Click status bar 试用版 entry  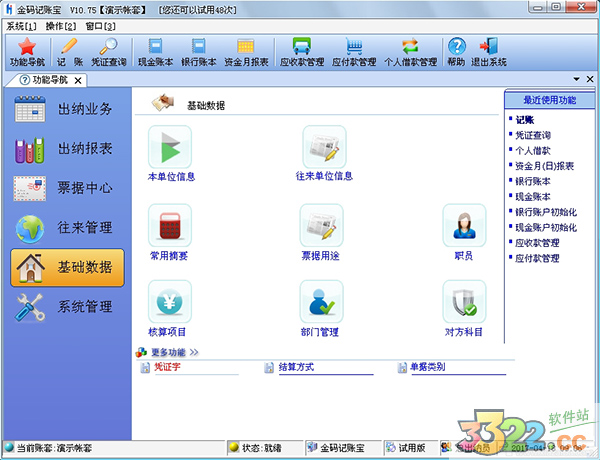[x=412, y=448]
